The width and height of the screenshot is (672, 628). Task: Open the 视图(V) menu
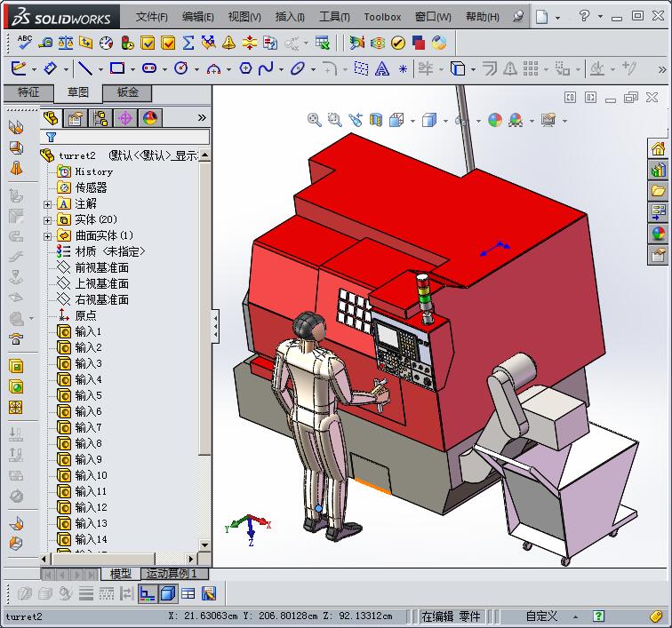click(244, 17)
